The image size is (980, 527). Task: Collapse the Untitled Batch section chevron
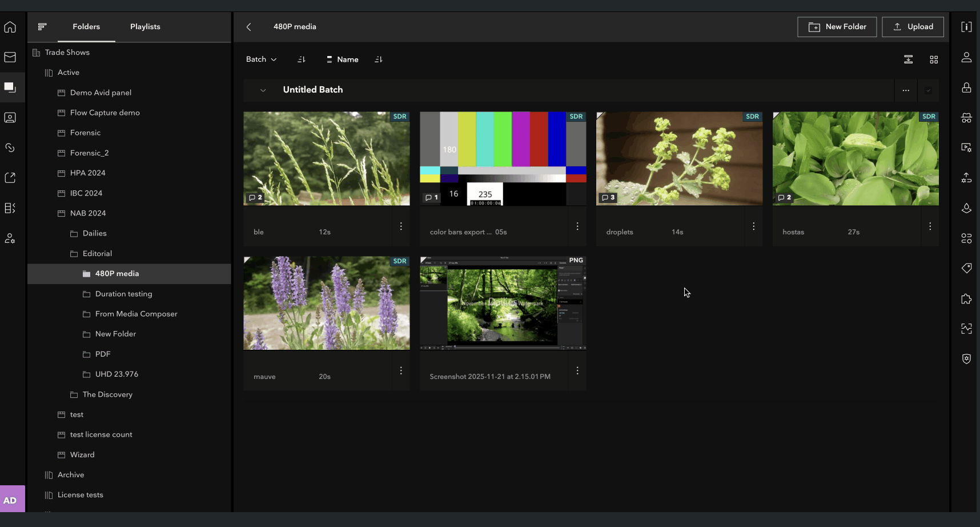point(263,90)
